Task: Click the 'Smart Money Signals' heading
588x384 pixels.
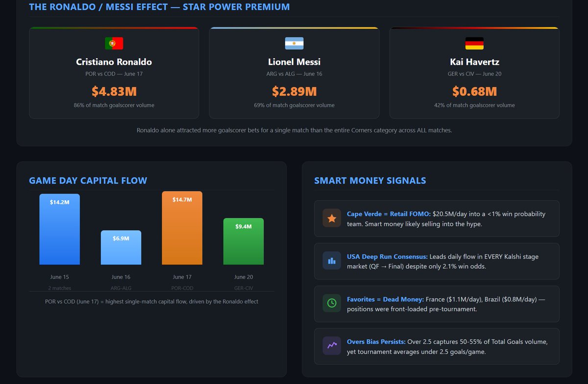Action: (x=370, y=180)
